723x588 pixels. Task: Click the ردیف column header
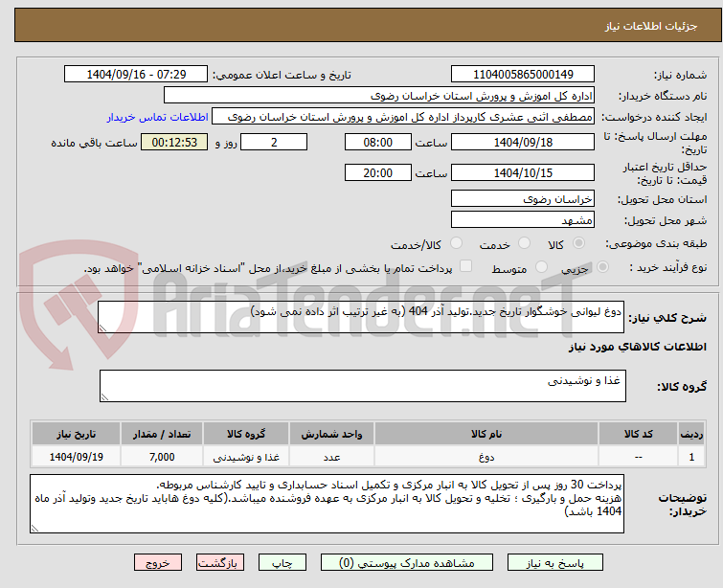coord(691,434)
